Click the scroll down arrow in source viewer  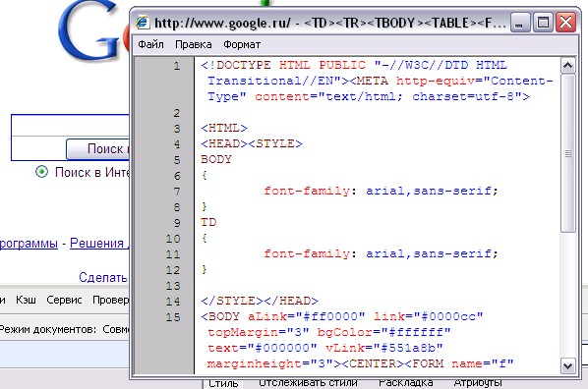(x=567, y=365)
